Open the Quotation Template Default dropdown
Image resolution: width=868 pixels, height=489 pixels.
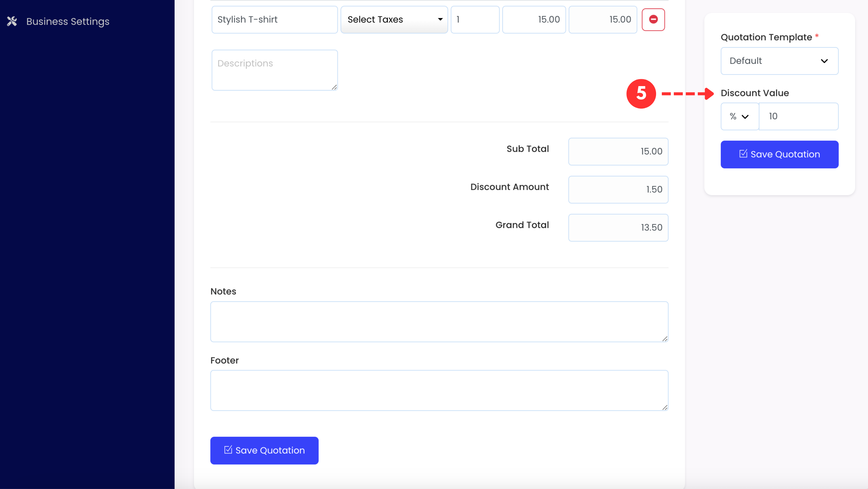(779, 61)
